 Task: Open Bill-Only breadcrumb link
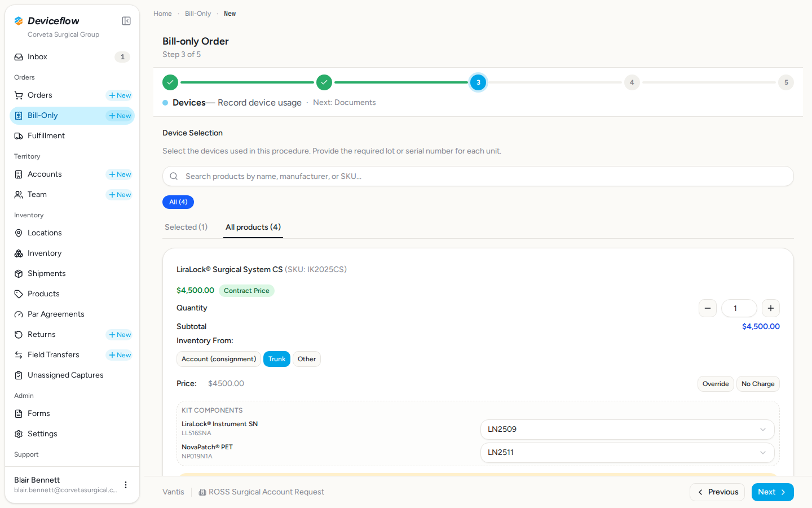click(x=198, y=14)
